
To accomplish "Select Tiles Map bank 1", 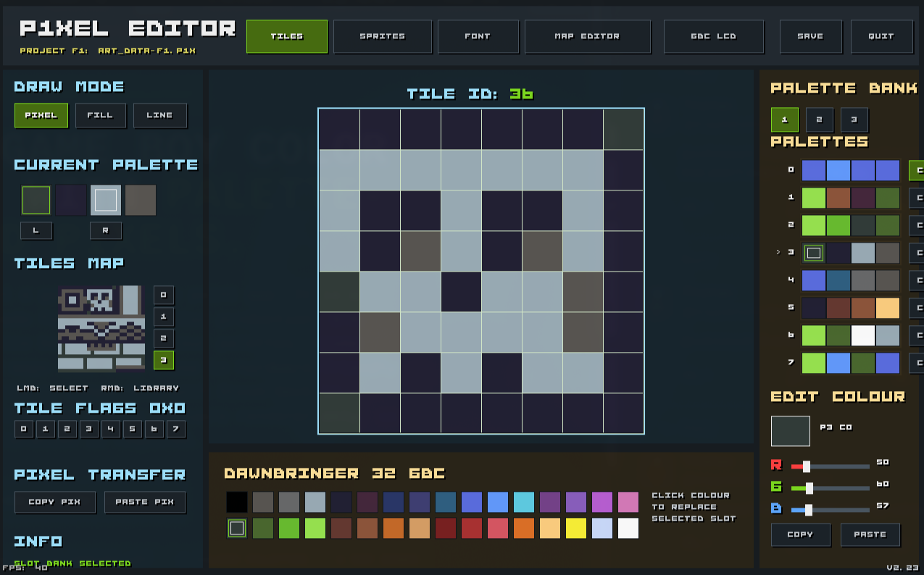I will click(x=164, y=317).
